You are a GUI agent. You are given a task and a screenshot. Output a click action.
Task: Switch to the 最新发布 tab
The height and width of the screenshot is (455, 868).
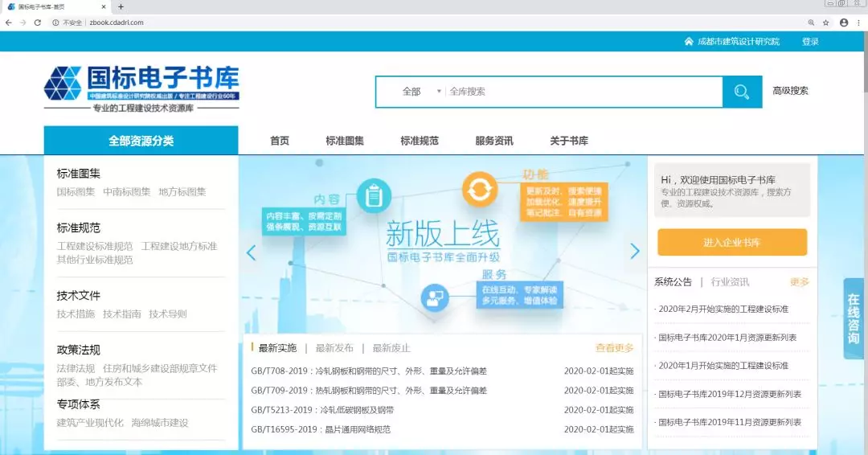(x=334, y=348)
